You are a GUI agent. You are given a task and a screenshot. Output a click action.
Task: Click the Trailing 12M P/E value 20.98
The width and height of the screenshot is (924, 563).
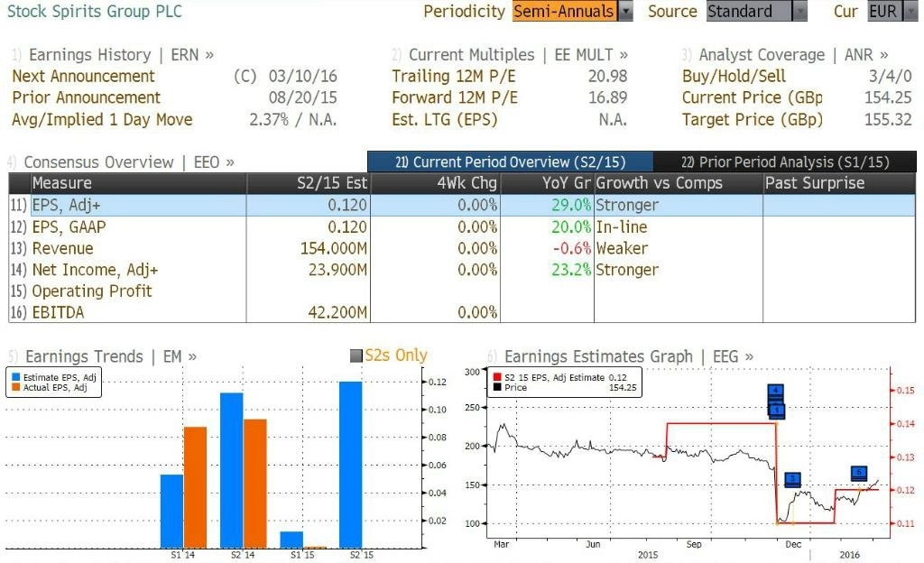click(x=607, y=77)
